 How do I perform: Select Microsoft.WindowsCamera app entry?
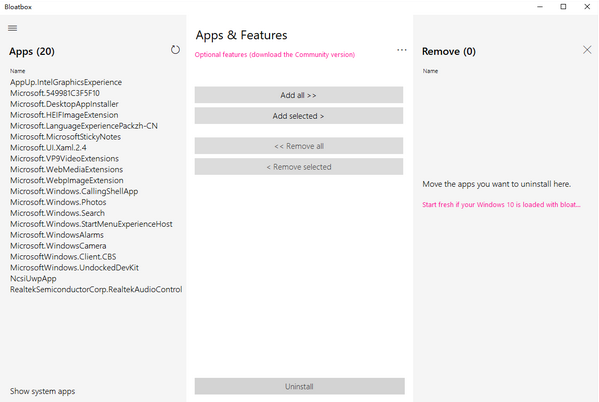tap(58, 246)
